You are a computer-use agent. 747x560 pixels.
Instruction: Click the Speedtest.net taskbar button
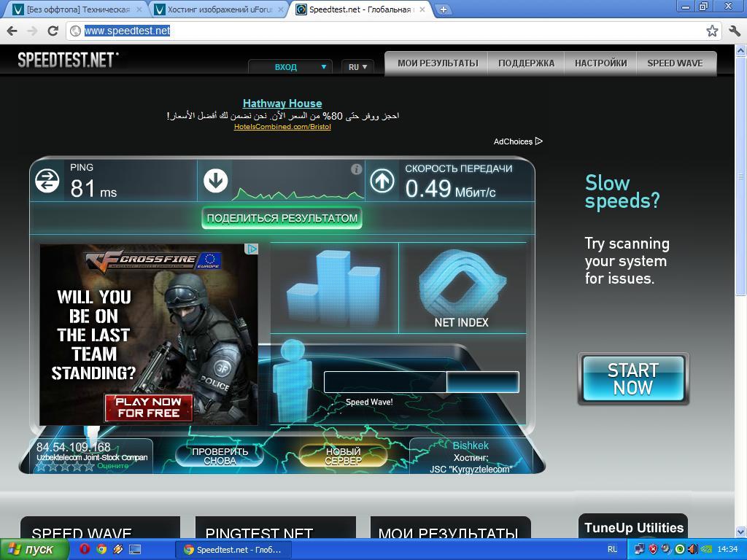pyautogui.click(x=233, y=550)
